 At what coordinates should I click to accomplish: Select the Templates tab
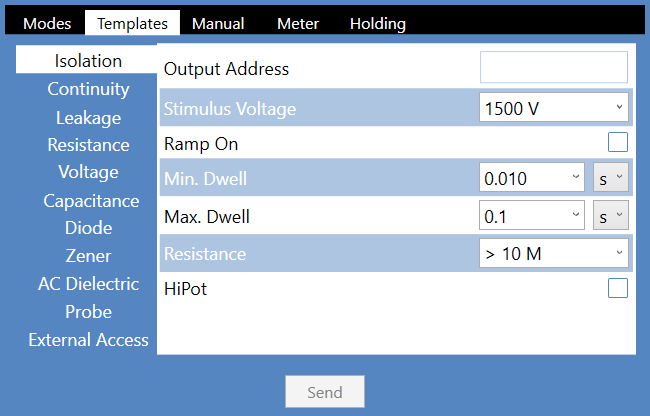click(x=132, y=23)
